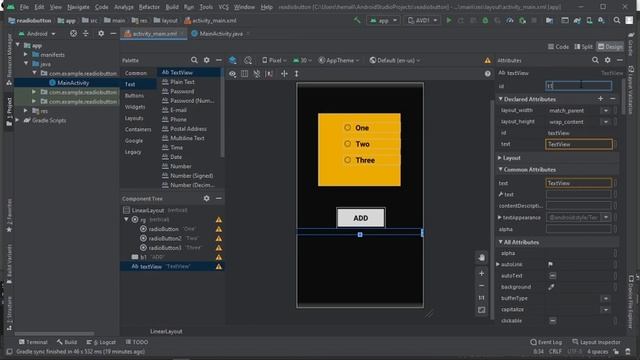This screenshot has width=640, height=360.
Task: Open the Refactor menu
Action: [149, 7]
